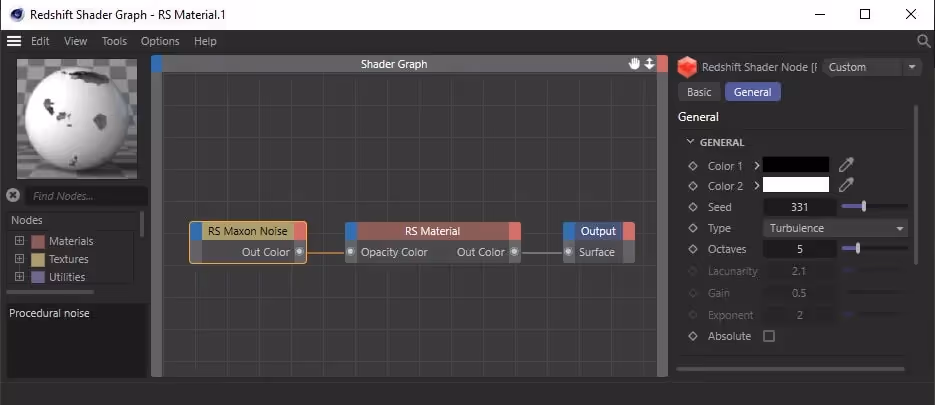Click the blue corner of RS Material node
The height and width of the screenshot is (405, 935).
[x=351, y=231]
